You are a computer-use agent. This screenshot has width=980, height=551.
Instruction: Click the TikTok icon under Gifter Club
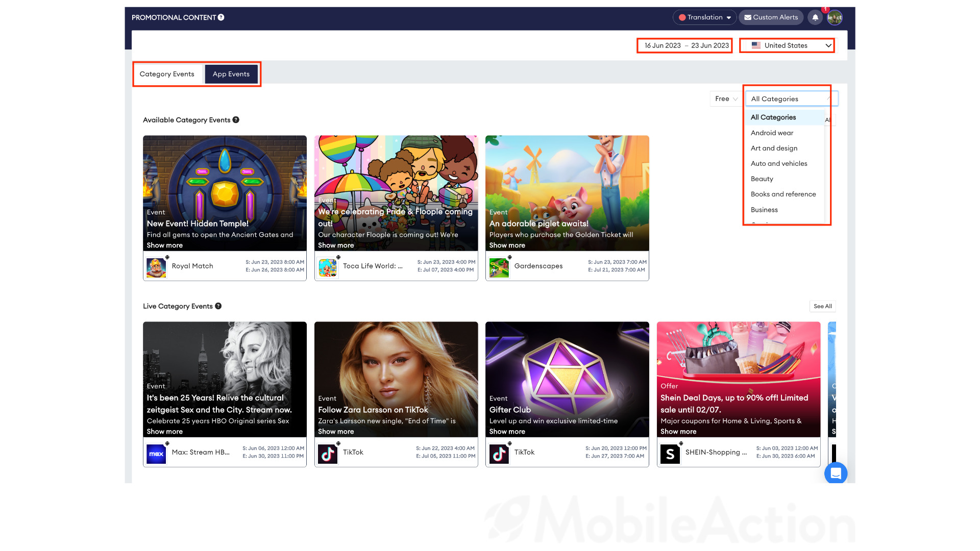499,454
